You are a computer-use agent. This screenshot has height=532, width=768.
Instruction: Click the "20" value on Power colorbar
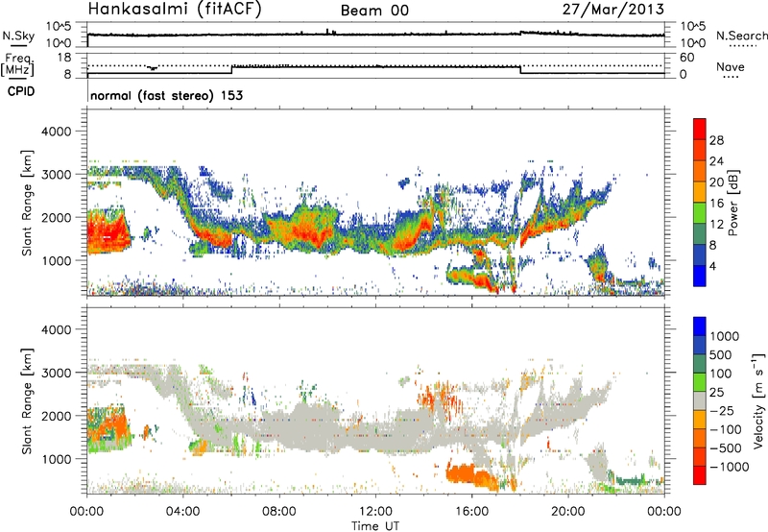716,182
